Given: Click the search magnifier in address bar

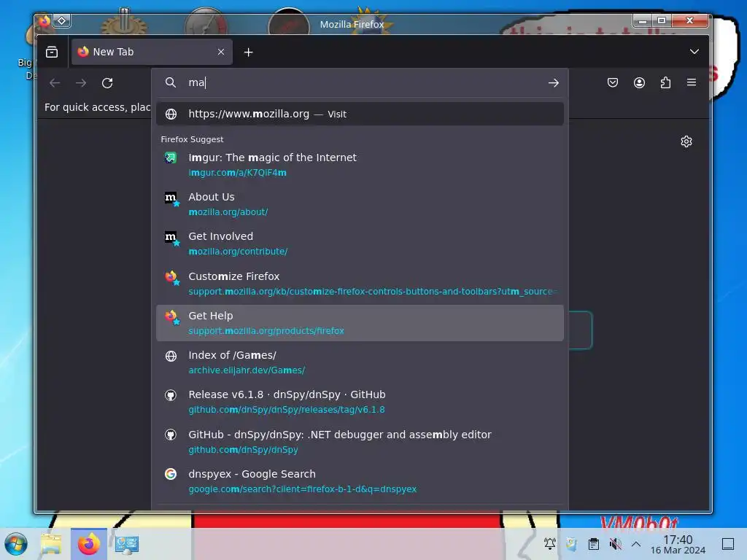Looking at the screenshot, I should click(171, 82).
